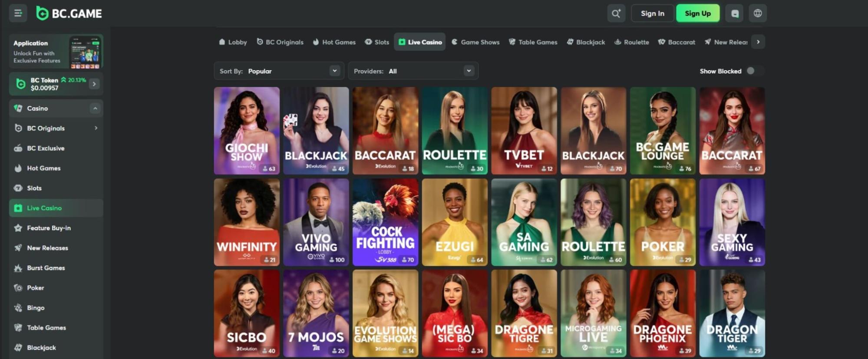
Task: Open the TVBET game card
Action: click(524, 131)
